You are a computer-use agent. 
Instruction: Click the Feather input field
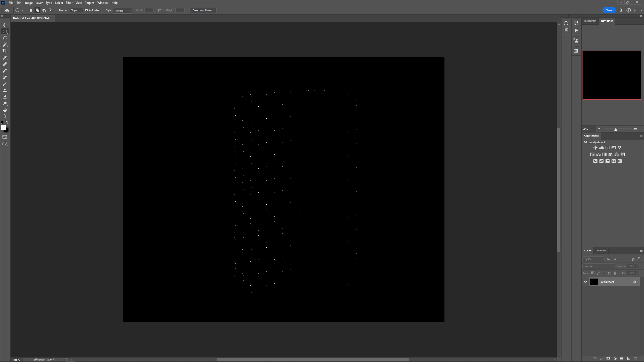[x=76, y=10]
